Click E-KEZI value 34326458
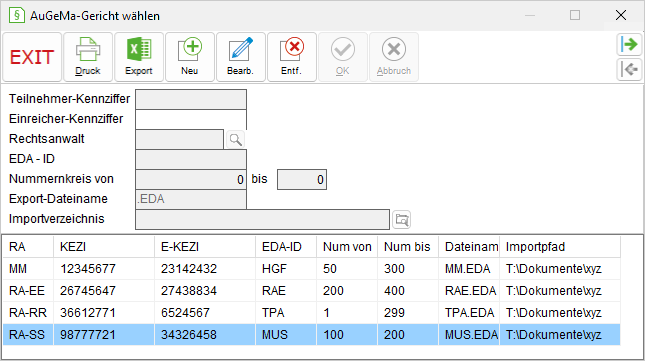 point(189,335)
